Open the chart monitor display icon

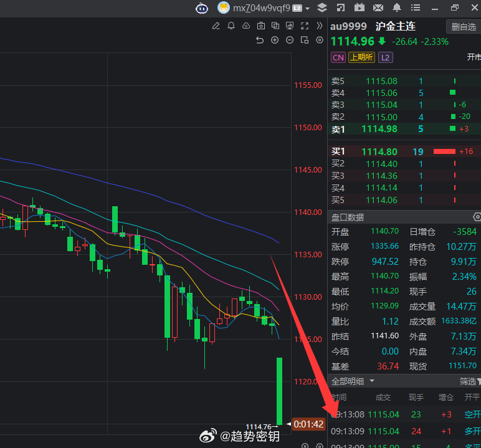[x=290, y=26]
